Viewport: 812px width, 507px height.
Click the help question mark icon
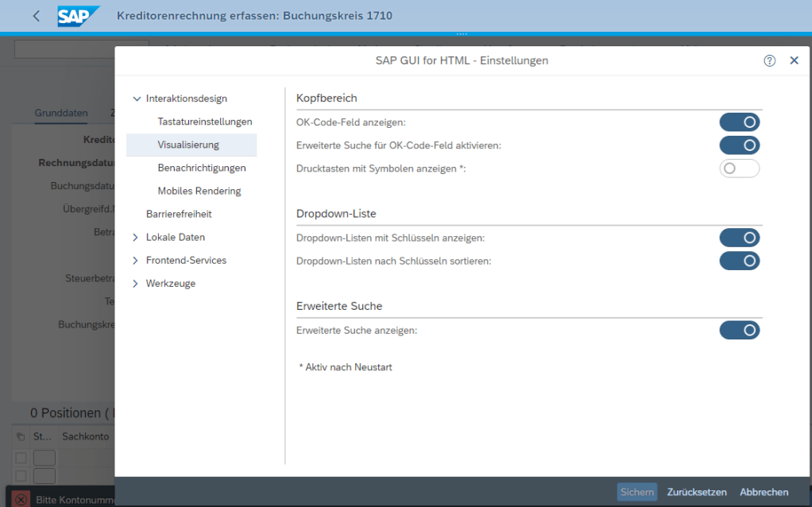769,60
